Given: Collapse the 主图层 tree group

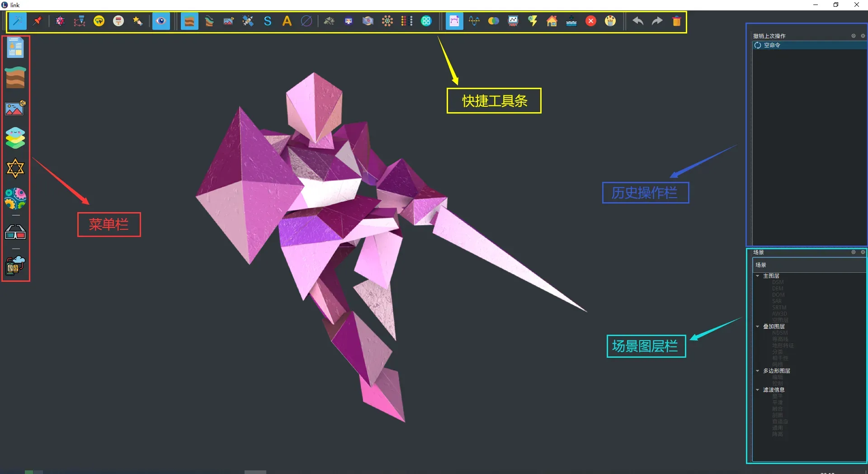Looking at the screenshot, I should (758, 276).
